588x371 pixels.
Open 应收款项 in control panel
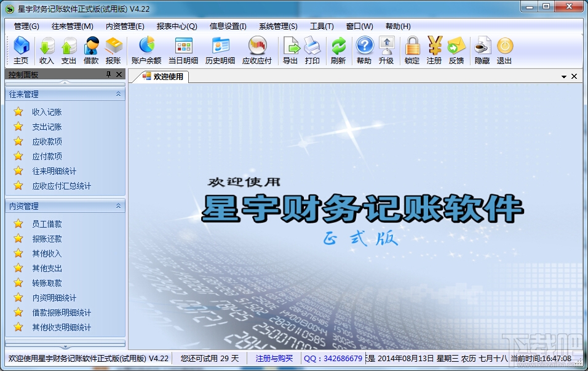pyautogui.click(x=47, y=142)
